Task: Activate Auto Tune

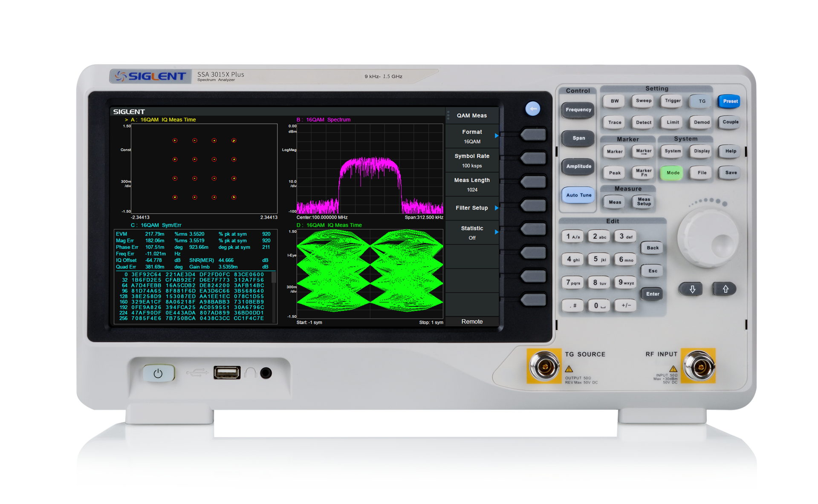Action: click(x=578, y=195)
